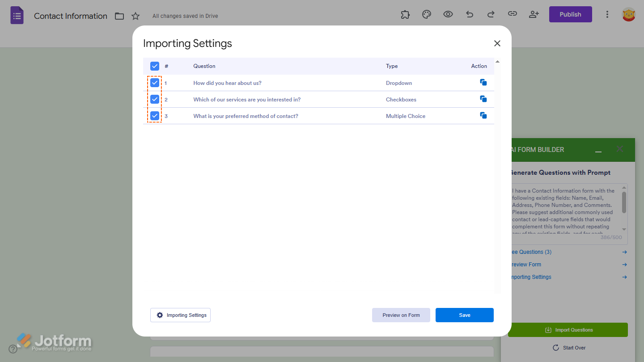Open the add collaborators icon
The width and height of the screenshot is (644, 362).
coord(534,14)
